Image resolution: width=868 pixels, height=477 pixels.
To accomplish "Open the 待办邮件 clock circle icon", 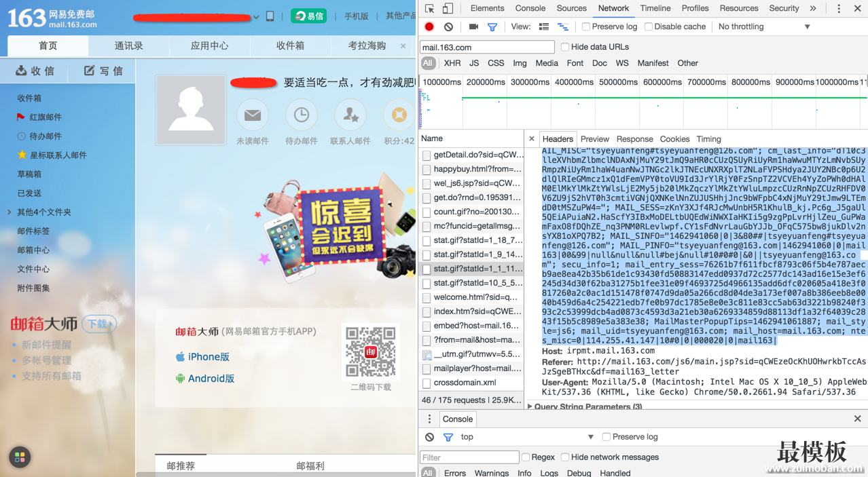I will pyautogui.click(x=302, y=115).
